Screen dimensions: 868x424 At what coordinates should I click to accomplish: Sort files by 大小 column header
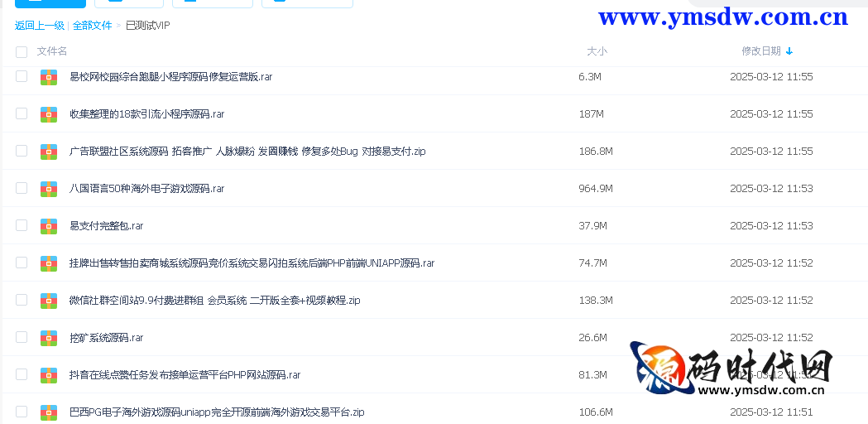[597, 51]
